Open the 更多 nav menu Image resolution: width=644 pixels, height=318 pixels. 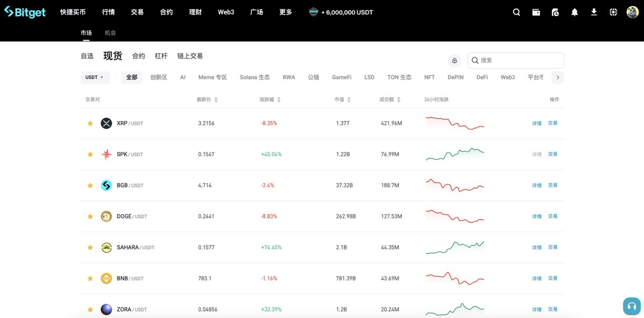[286, 12]
